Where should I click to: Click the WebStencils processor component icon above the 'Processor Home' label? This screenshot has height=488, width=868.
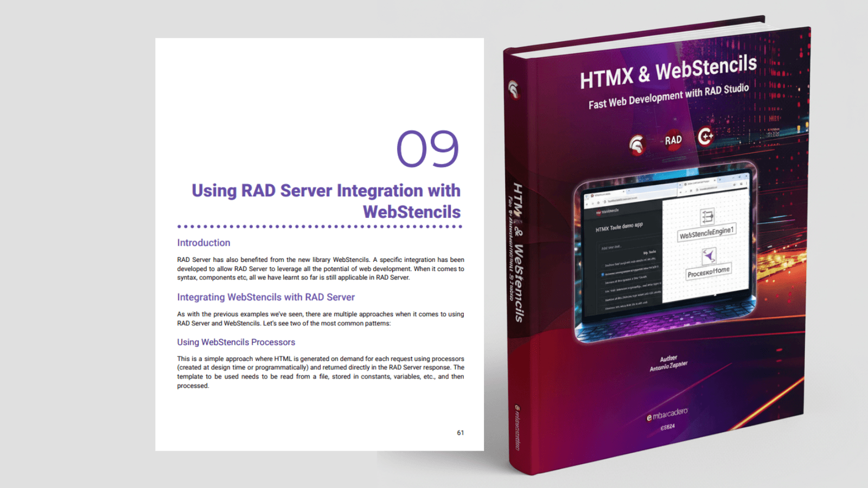click(x=709, y=256)
